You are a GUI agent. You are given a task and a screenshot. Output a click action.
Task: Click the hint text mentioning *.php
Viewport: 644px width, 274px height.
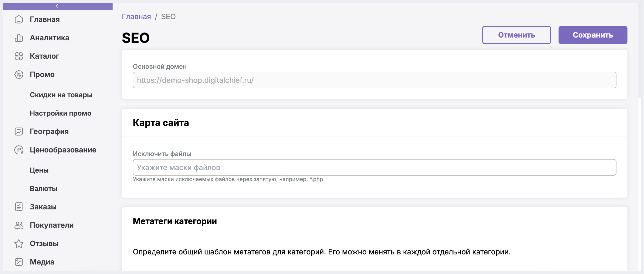(x=228, y=179)
